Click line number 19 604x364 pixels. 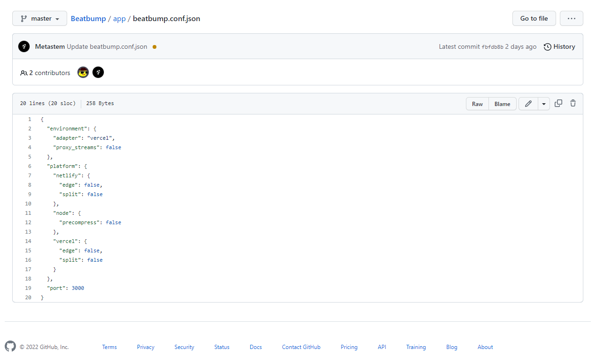point(28,288)
